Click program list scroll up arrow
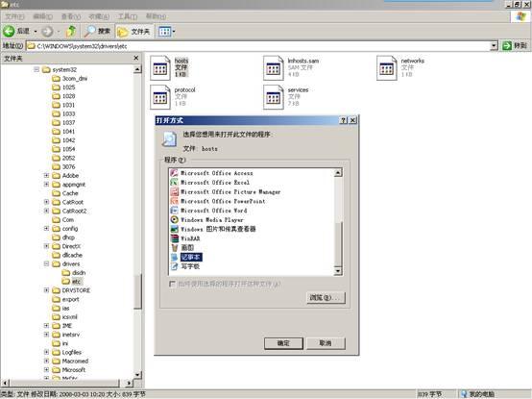The width and height of the screenshot is (532, 399). point(338,173)
